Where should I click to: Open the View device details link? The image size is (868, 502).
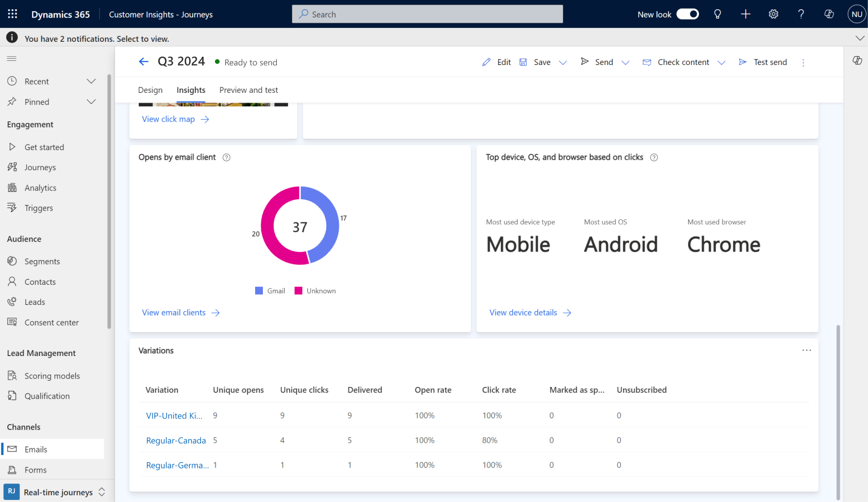(x=530, y=313)
